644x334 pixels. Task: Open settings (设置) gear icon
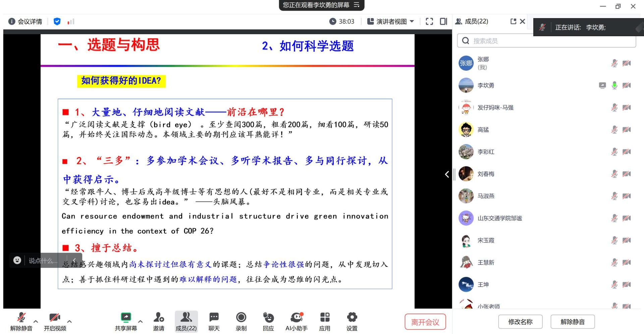352,318
